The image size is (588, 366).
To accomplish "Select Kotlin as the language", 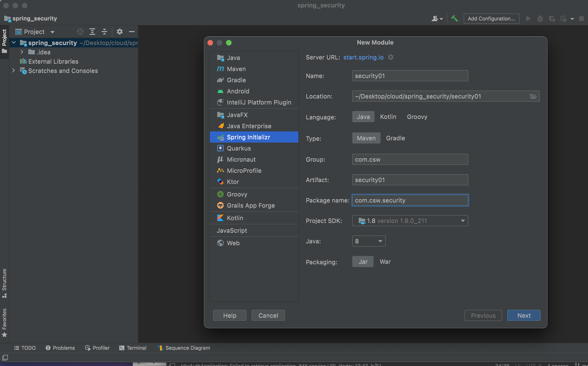I will (x=388, y=117).
